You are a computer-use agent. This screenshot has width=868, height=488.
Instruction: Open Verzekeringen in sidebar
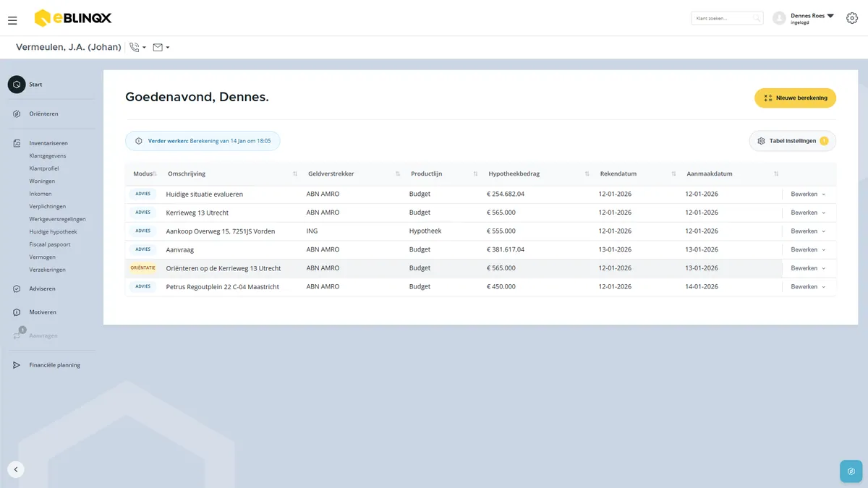tap(48, 270)
